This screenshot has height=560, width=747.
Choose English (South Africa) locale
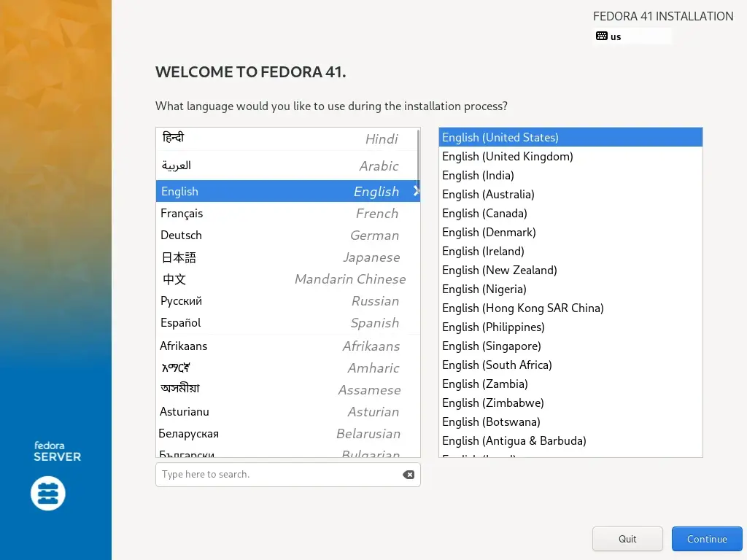click(570, 365)
